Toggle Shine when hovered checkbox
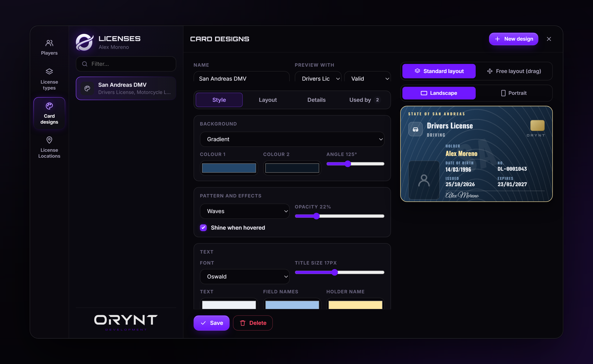This screenshot has width=593, height=364. [203, 227]
